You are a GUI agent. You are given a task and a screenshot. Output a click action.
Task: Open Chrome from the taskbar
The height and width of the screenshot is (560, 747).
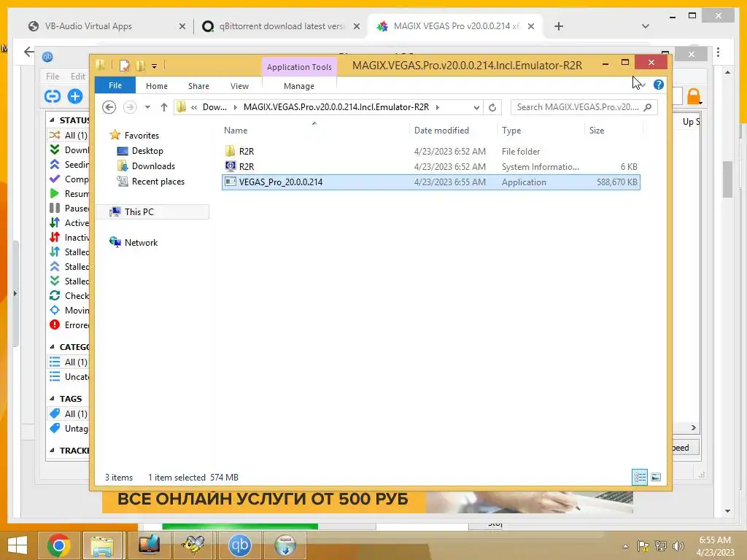coord(58,545)
